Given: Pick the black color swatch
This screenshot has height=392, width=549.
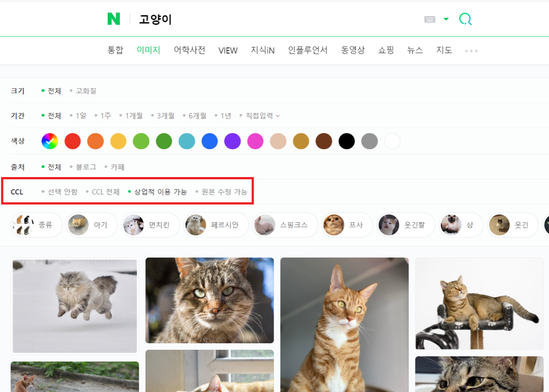Looking at the screenshot, I should click(x=347, y=141).
